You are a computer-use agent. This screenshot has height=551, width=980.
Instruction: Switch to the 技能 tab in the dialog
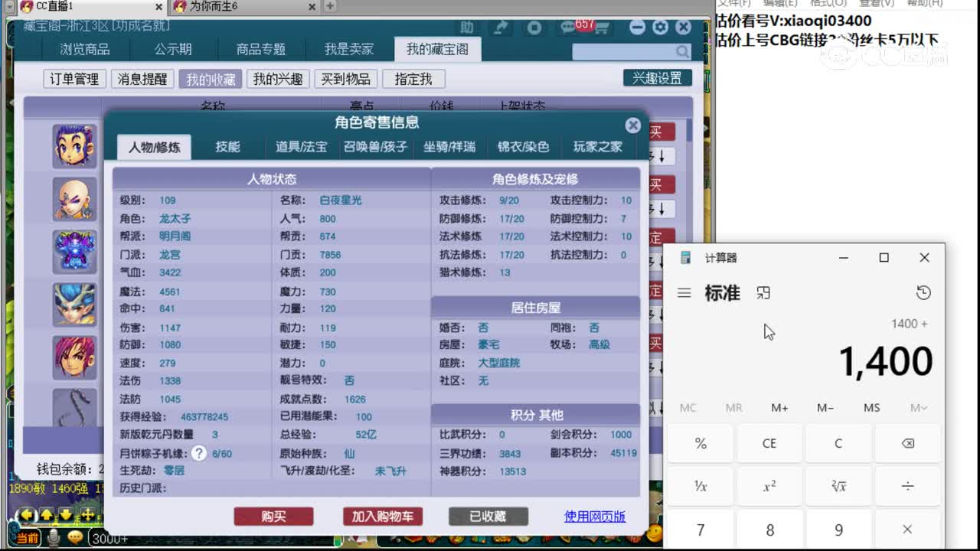point(228,147)
